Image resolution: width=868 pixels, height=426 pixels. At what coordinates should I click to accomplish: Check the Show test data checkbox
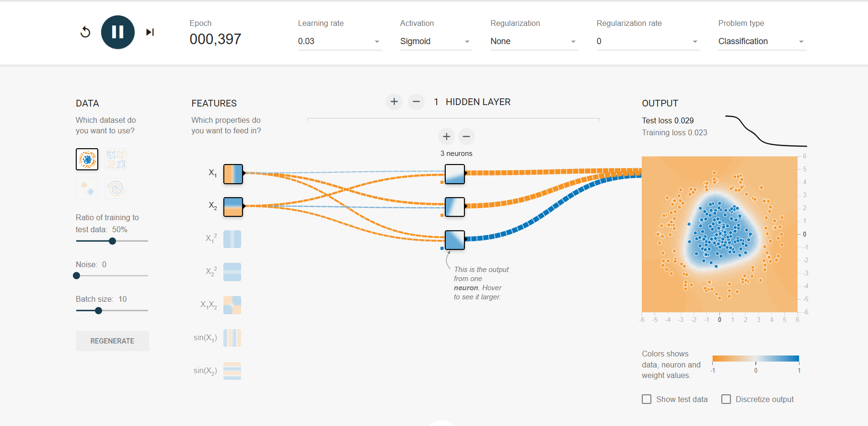[x=647, y=399]
